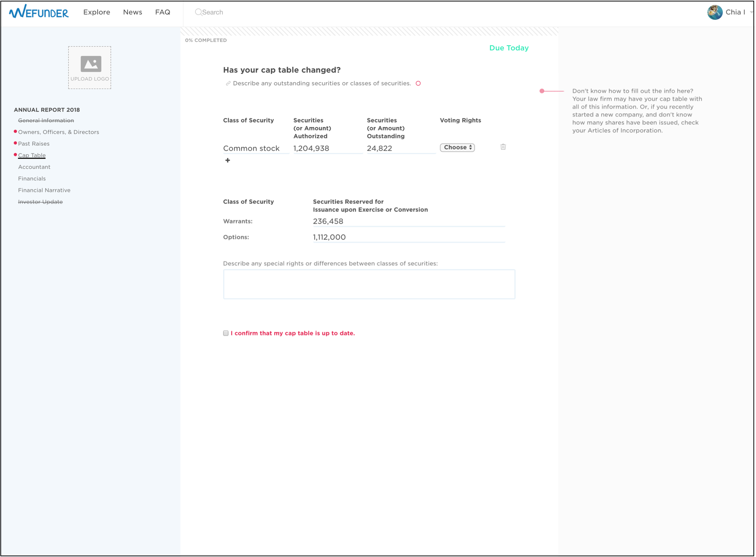
Task: Go to Owners, Officers, & Directors section
Action: pos(59,132)
